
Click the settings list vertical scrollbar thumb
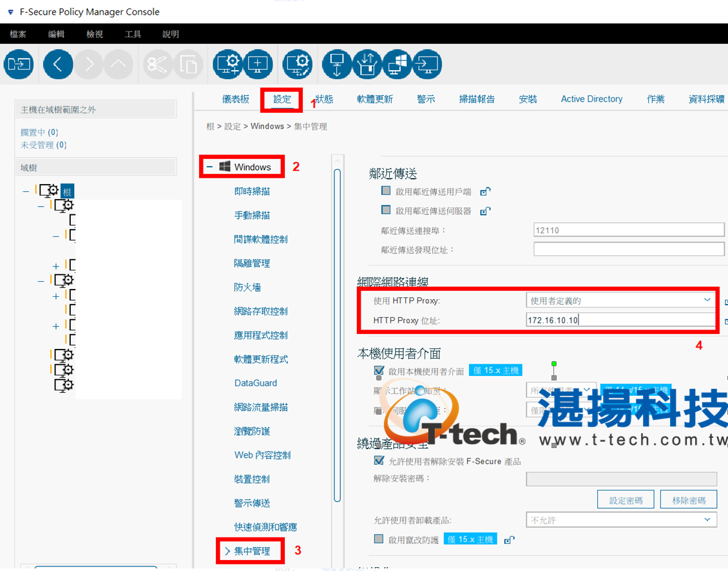pos(338,335)
